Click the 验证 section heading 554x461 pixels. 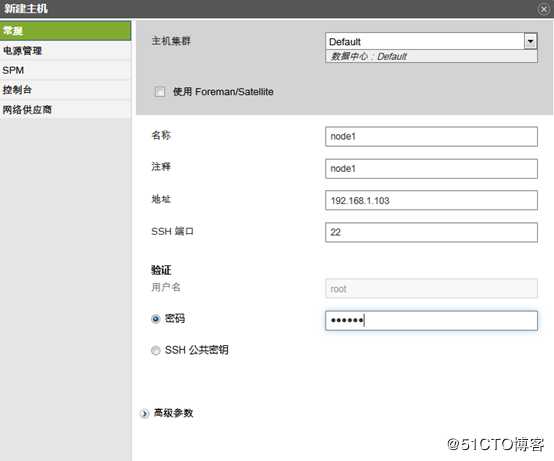(x=161, y=270)
